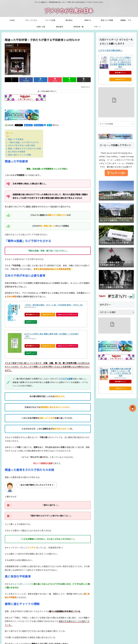The width and height of the screenshot is (138, 644).
Task: Open the グローバリストの洗脳 sidebar book link
Action: (x=120, y=62)
